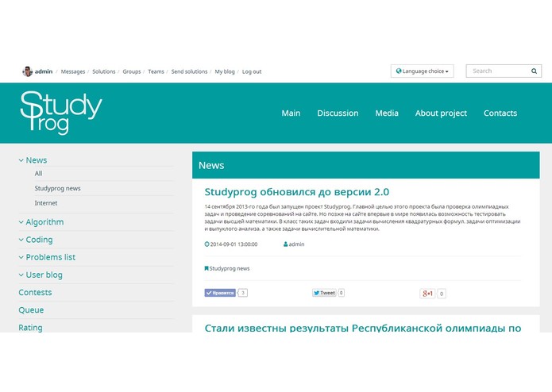This screenshot has height=392, width=552.
Task: Open the About project navigation item
Action: point(441,113)
